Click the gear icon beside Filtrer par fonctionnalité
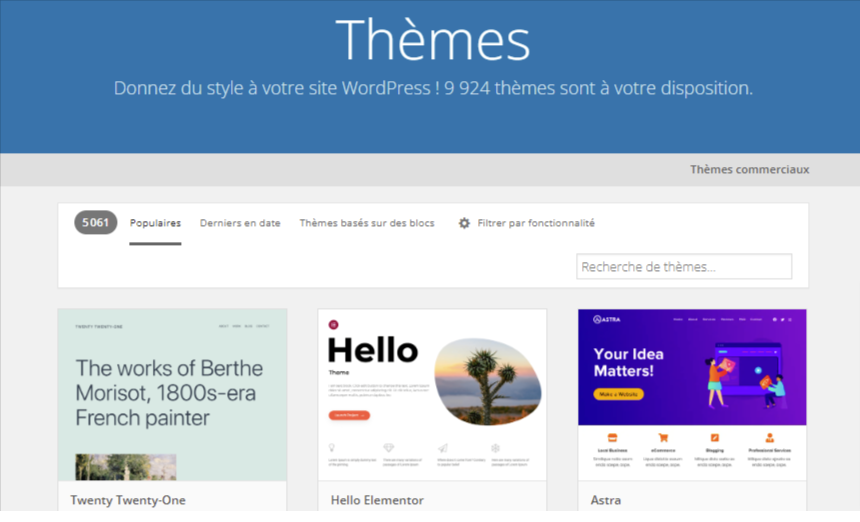 click(x=464, y=223)
